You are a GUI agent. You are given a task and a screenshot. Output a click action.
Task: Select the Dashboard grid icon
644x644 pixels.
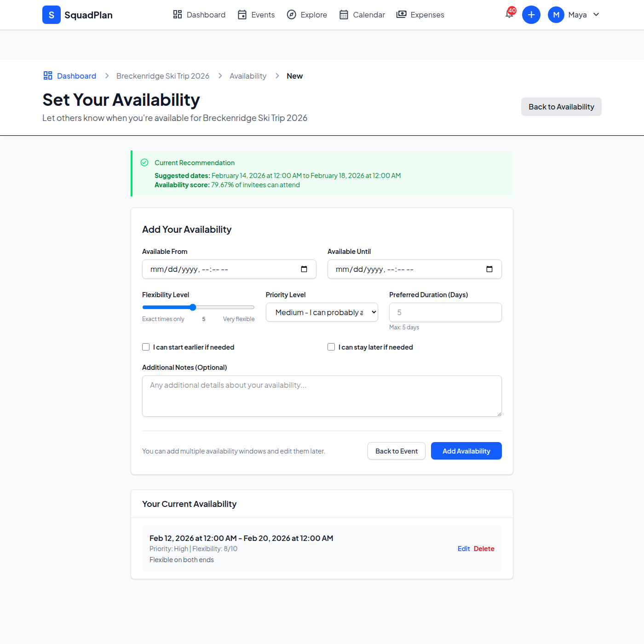coord(177,14)
